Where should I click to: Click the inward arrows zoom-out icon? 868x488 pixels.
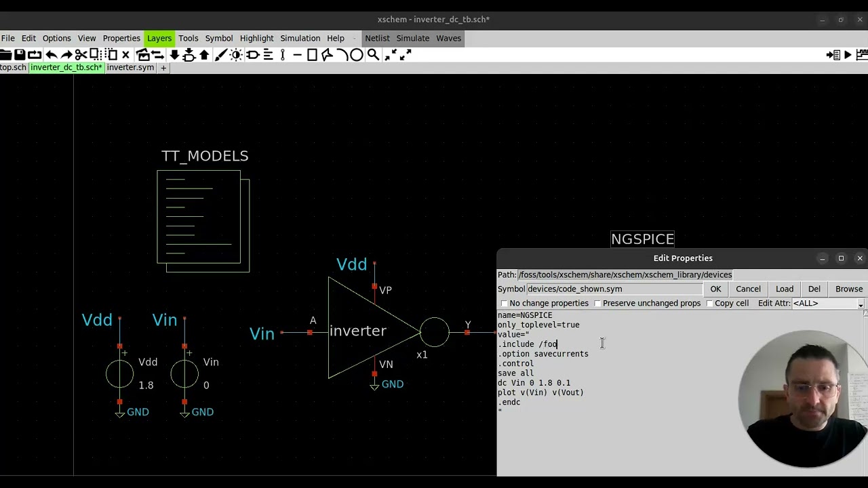[390, 55]
